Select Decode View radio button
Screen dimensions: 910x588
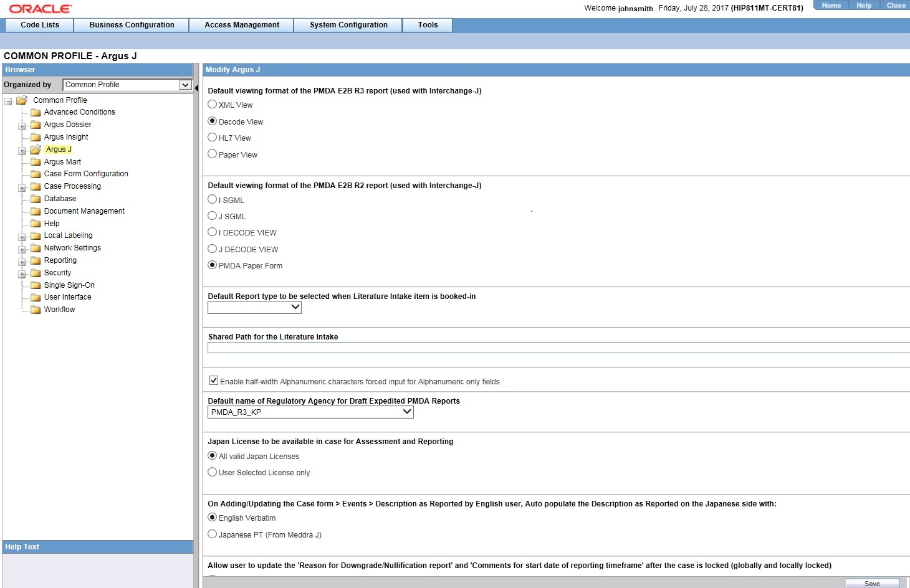tap(213, 121)
